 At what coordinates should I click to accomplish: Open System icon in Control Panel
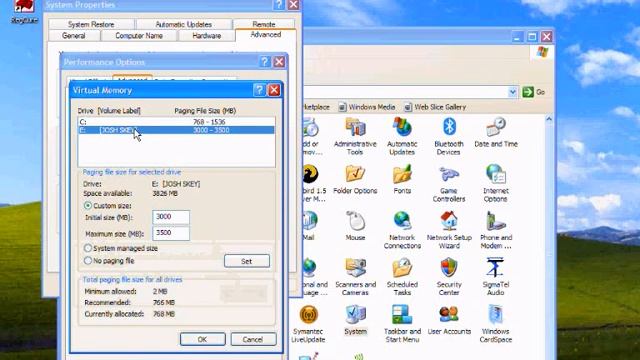pyautogui.click(x=355, y=315)
